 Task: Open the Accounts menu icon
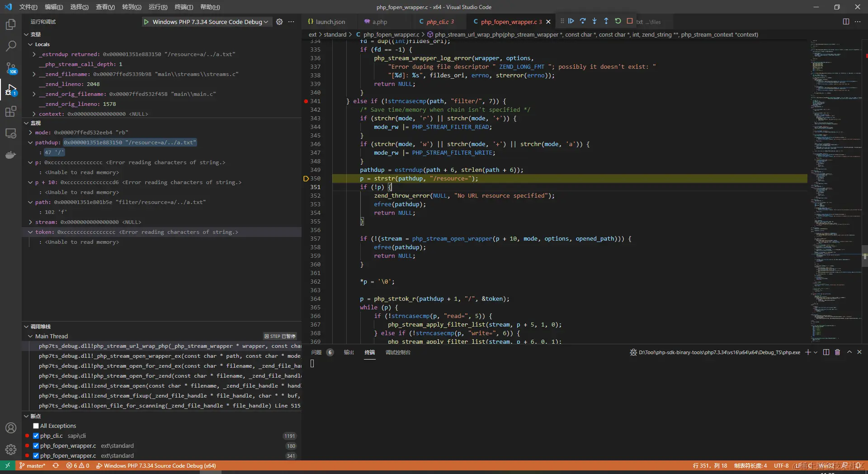pyautogui.click(x=11, y=428)
